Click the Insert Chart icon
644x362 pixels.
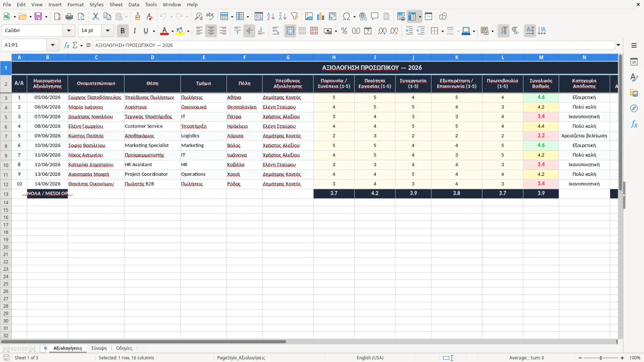(321, 17)
